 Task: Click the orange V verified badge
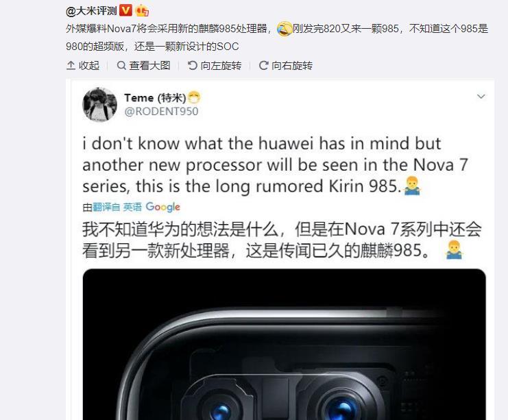point(125,11)
